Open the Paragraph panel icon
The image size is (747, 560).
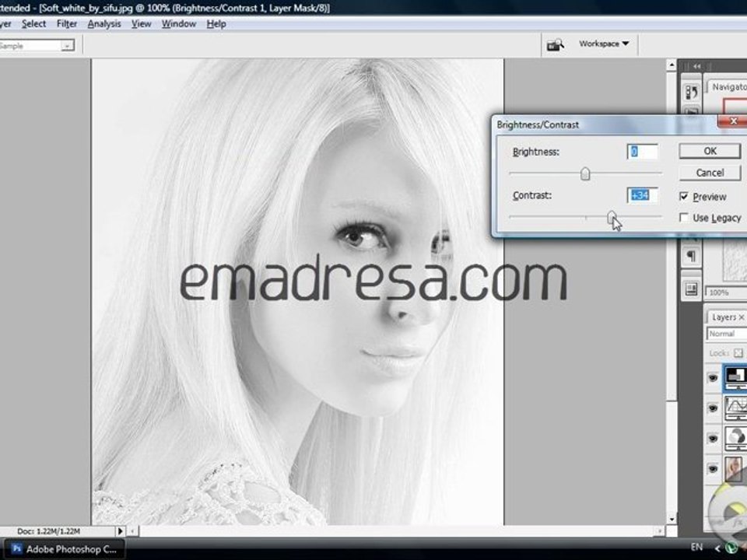click(x=691, y=257)
